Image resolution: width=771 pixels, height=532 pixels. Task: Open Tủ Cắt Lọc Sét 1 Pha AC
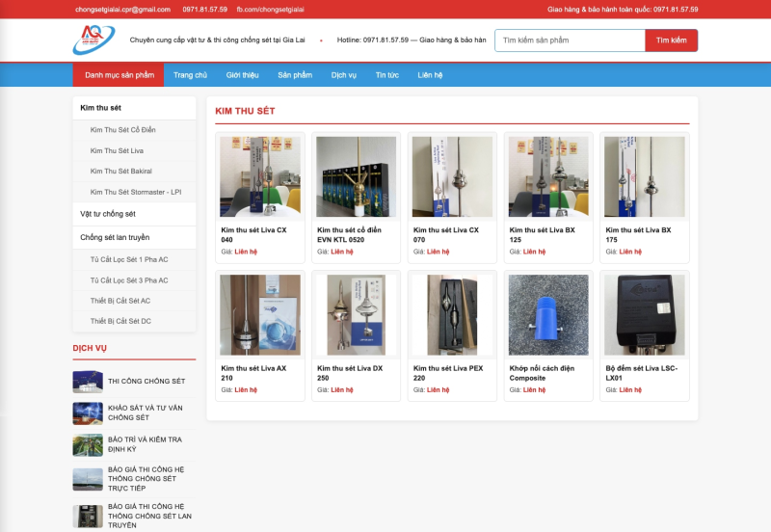coord(134,259)
